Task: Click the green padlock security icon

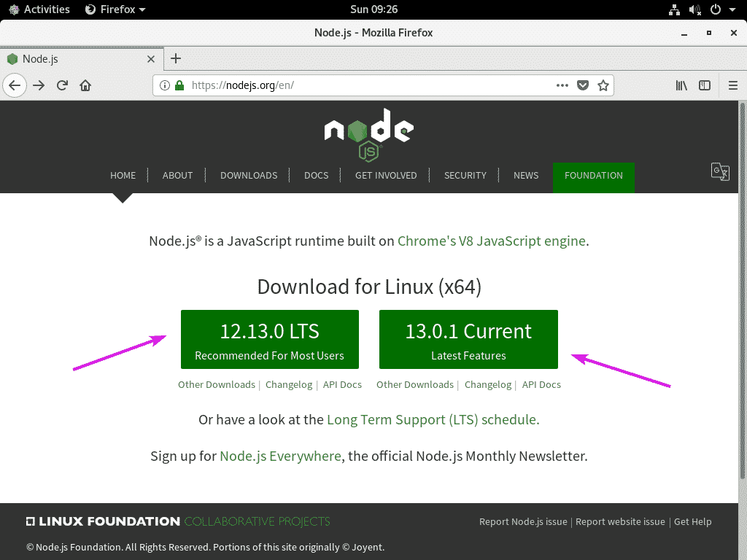Action: click(179, 86)
